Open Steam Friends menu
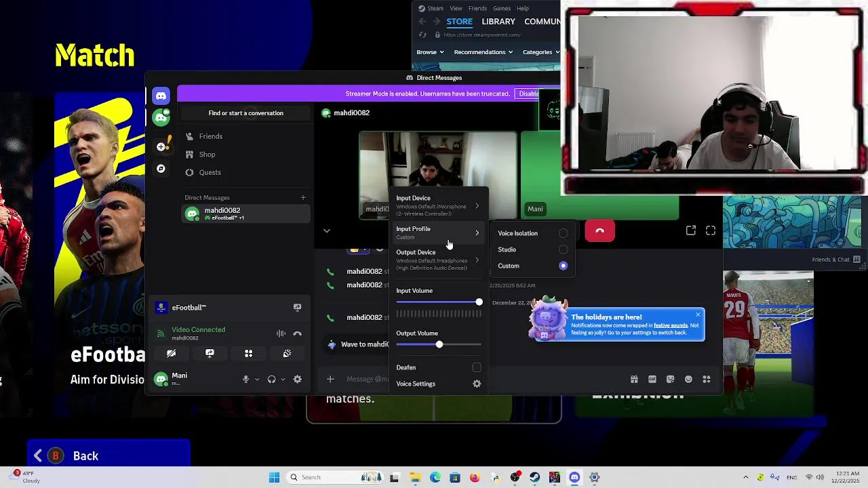 477,8
